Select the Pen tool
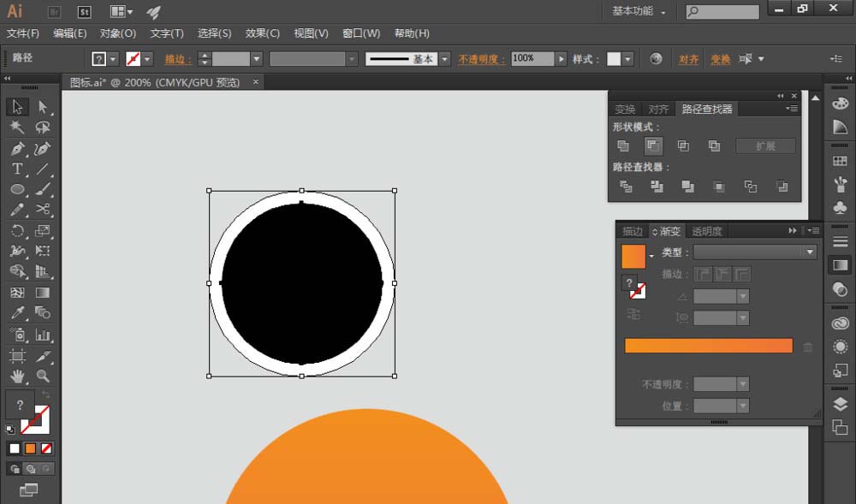The width and height of the screenshot is (856, 504). pos(17,148)
